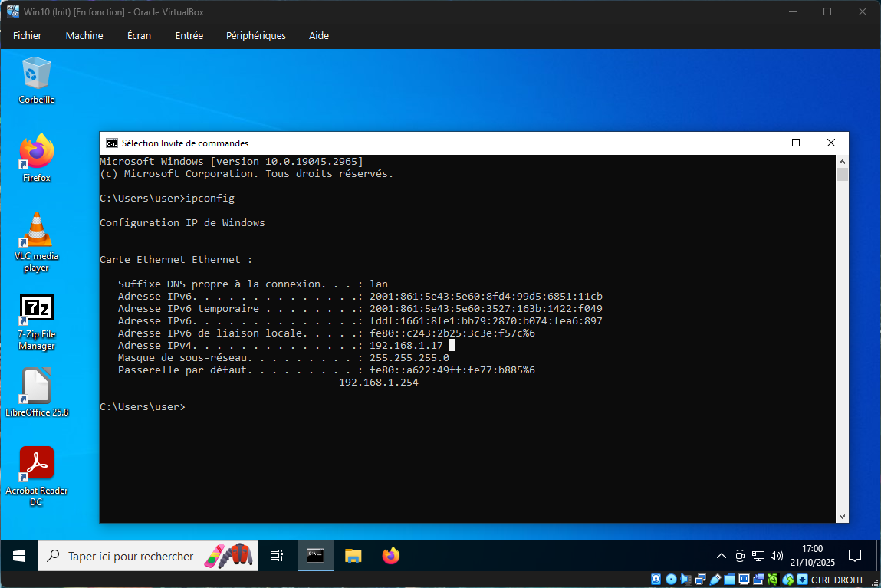Click the VirtualBox shared folders status icon
Image resolution: width=881 pixels, height=588 pixels.
(731, 580)
